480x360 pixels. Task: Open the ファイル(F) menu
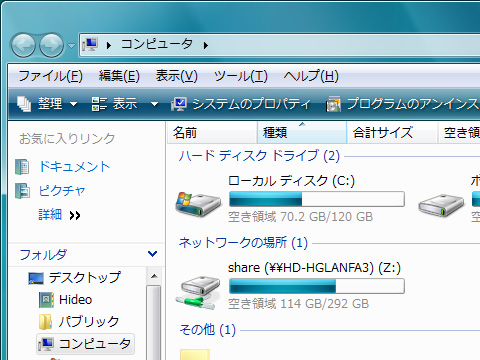coord(50,76)
